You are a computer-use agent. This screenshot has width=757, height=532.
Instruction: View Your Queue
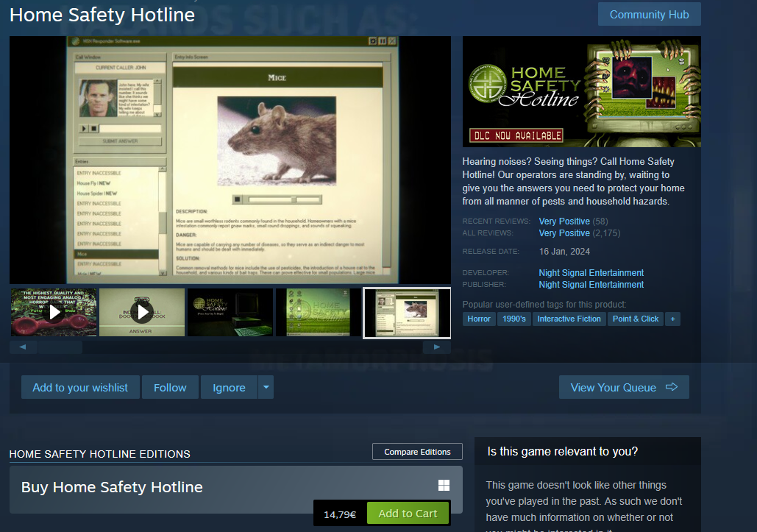(624, 388)
